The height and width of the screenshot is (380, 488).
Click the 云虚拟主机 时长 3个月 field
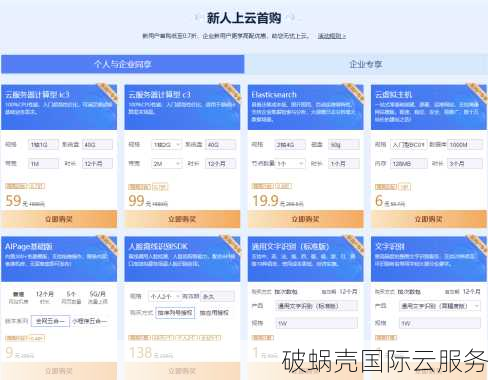465,164
